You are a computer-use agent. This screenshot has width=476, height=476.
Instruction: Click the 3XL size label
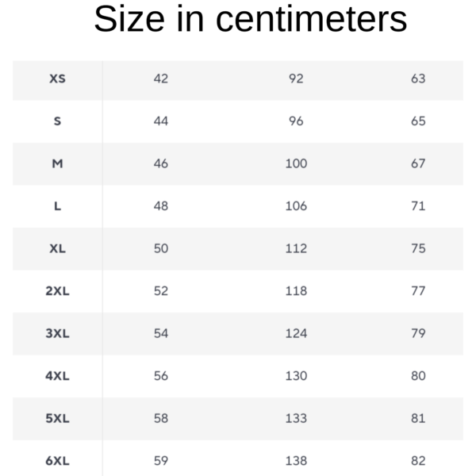pos(57,334)
